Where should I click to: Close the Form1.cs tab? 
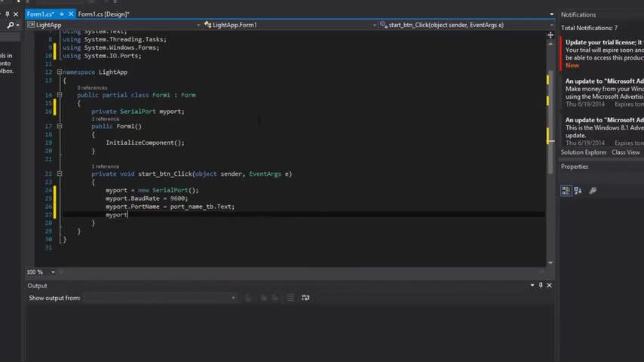coord(71,14)
